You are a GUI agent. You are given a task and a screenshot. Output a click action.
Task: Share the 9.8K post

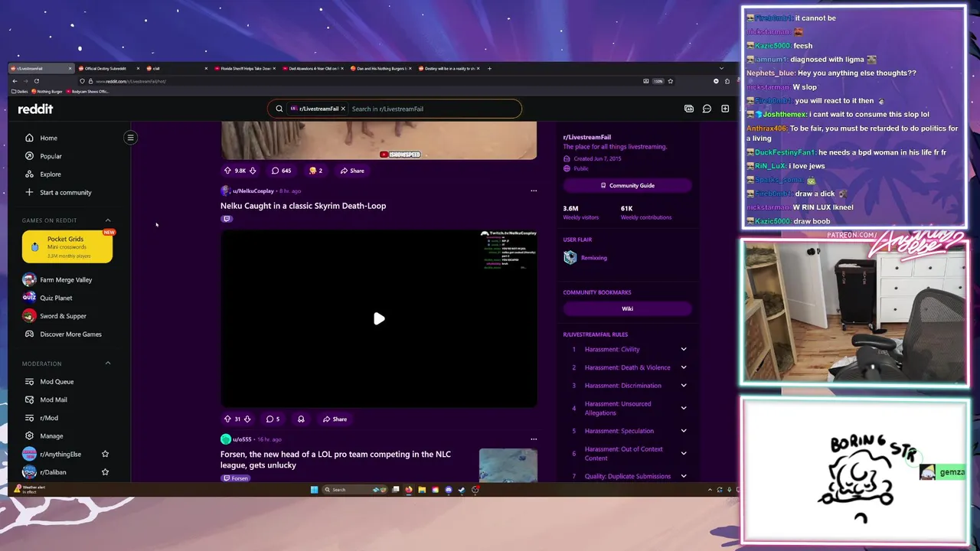[x=352, y=171]
